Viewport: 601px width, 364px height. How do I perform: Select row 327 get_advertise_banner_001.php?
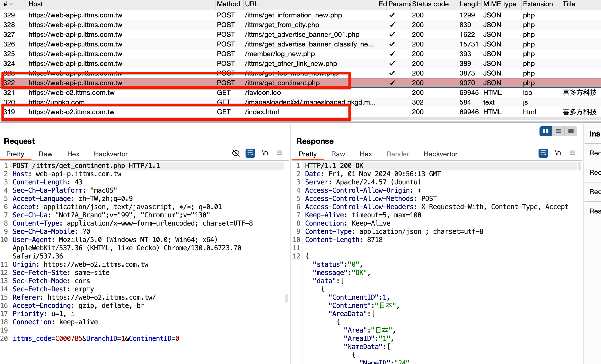point(300,35)
